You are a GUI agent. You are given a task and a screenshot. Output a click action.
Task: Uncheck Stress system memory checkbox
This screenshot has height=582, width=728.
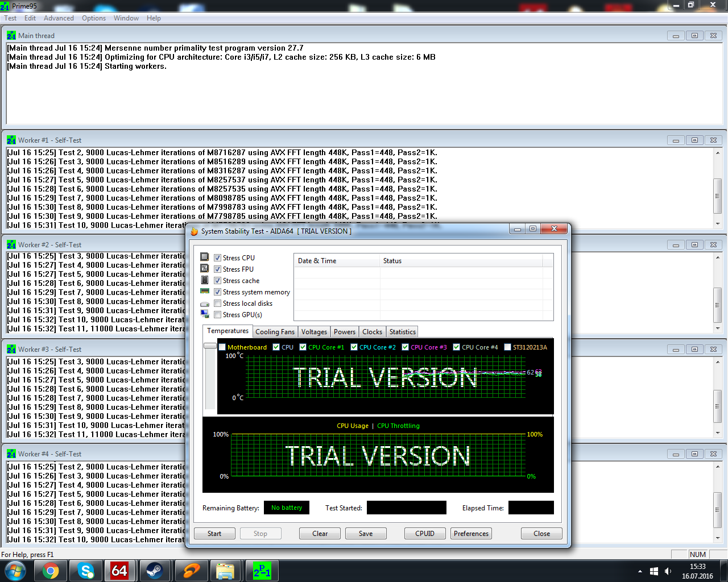[x=217, y=292]
